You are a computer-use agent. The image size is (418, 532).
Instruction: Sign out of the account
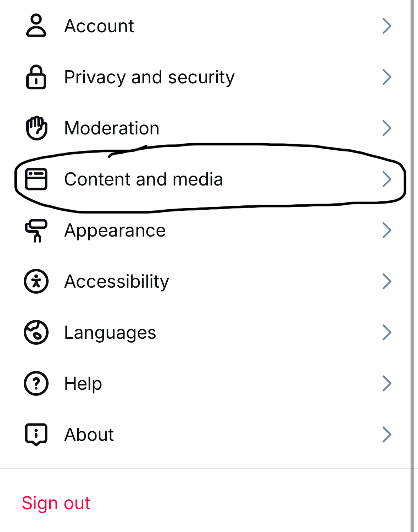point(56,503)
